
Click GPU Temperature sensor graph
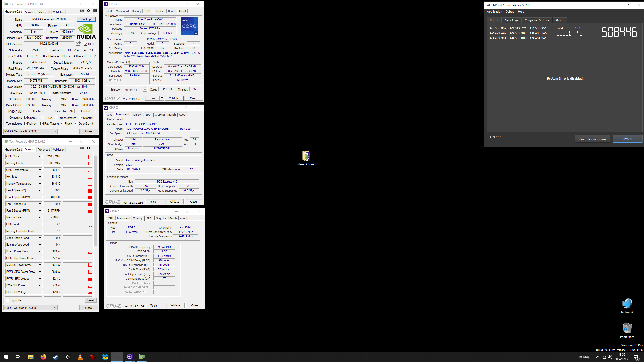[x=77, y=170]
